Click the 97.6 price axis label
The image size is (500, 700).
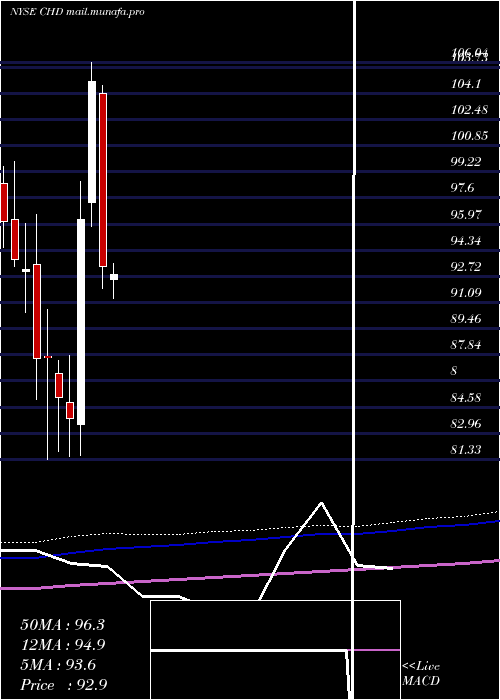(462, 188)
